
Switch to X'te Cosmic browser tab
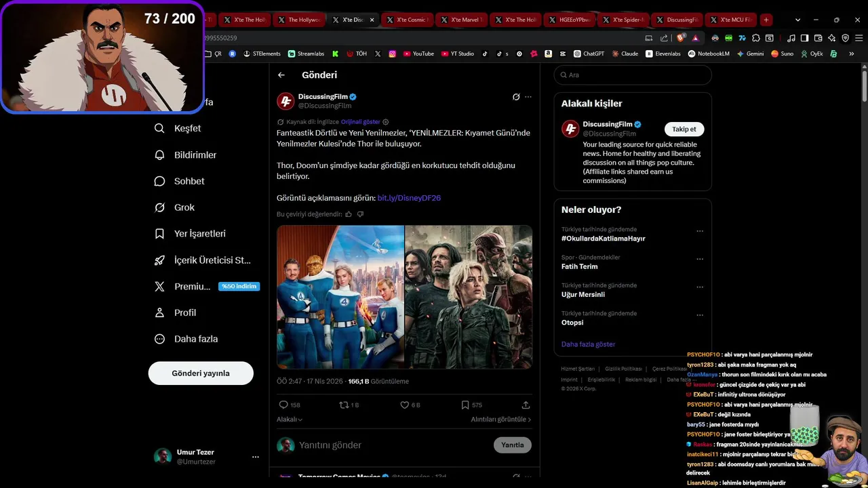[407, 20]
